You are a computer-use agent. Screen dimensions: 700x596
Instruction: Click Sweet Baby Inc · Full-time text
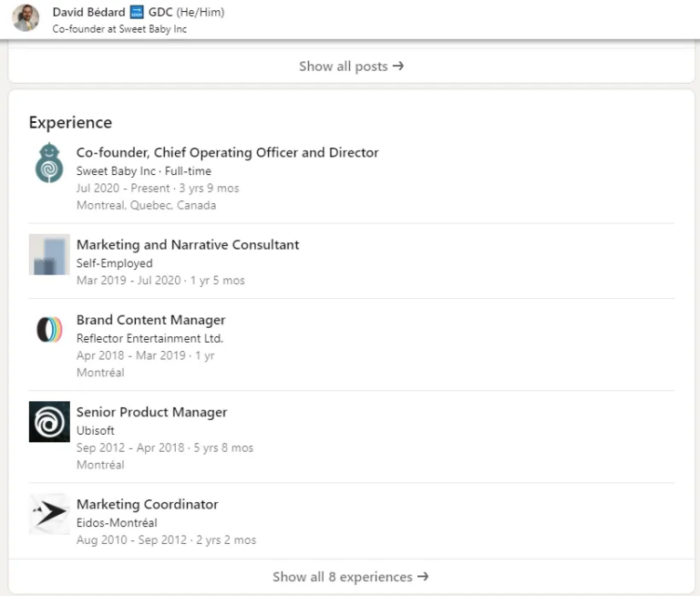pyautogui.click(x=144, y=171)
